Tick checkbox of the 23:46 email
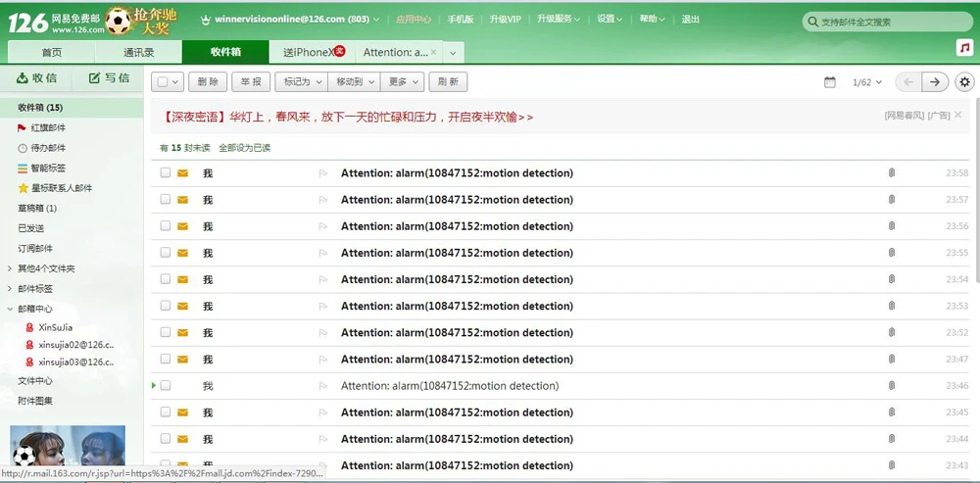Screen dimensions: 980x483 165,386
